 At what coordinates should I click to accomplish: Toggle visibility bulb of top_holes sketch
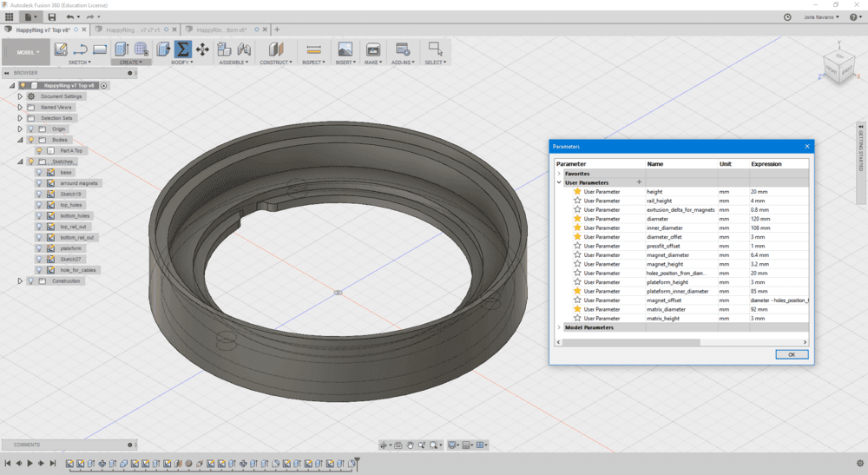(x=39, y=205)
